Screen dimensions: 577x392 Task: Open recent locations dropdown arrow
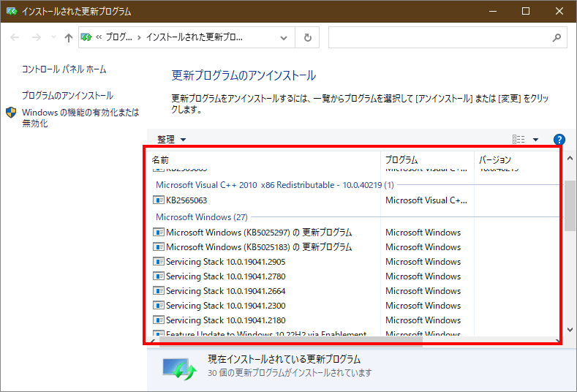pyautogui.click(x=53, y=37)
